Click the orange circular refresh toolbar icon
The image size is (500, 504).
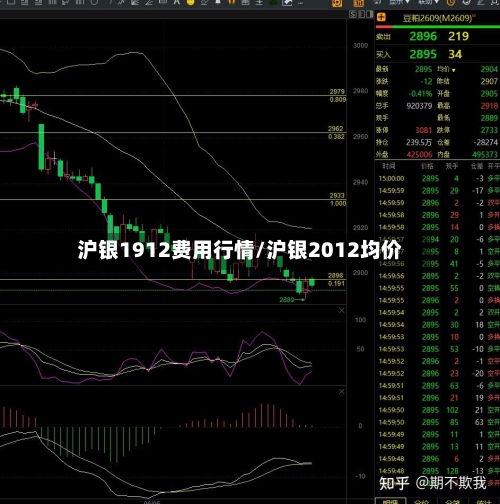[x=337, y=3]
